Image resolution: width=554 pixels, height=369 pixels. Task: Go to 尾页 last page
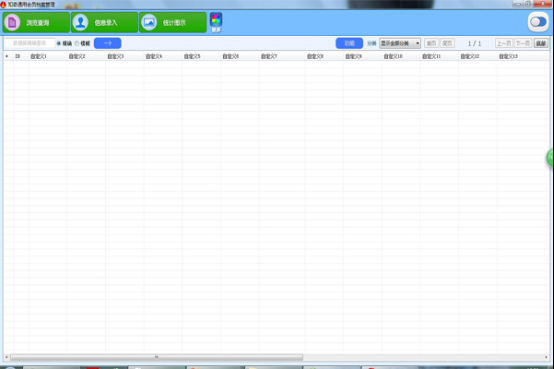pyautogui.click(x=447, y=43)
